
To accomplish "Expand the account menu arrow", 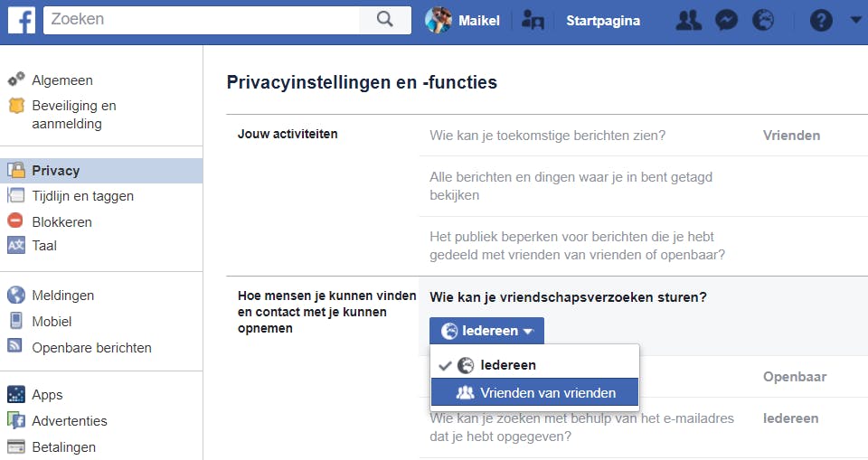I will coord(855,20).
